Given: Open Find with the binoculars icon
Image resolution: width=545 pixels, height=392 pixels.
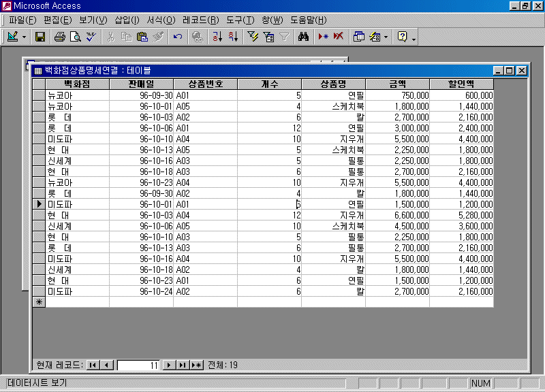Looking at the screenshot, I should click(303, 37).
